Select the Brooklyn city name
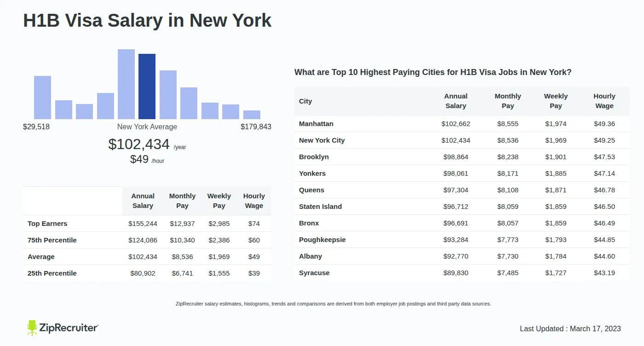The width and height of the screenshot is (644, 346). [314, 157]
